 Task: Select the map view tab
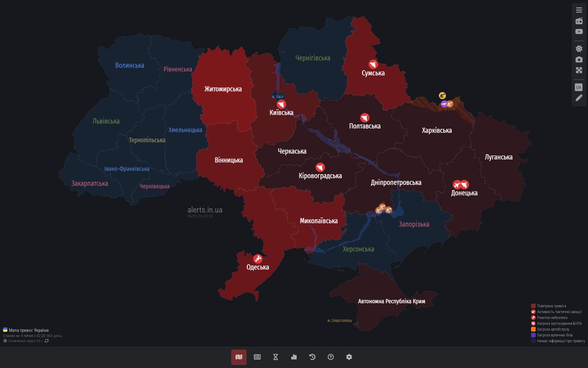click(239, 357)
